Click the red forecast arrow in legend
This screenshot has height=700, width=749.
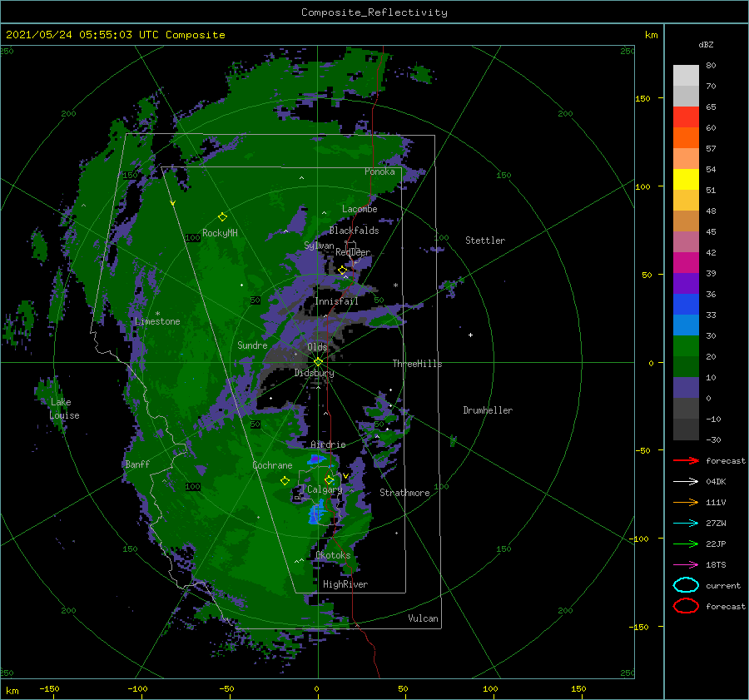pos(686,460)
